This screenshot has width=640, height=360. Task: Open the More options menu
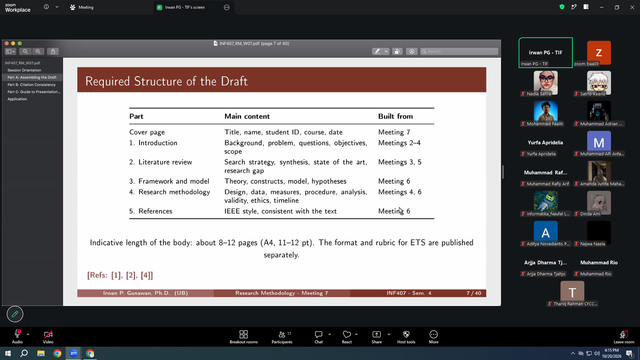coord(433,337)
